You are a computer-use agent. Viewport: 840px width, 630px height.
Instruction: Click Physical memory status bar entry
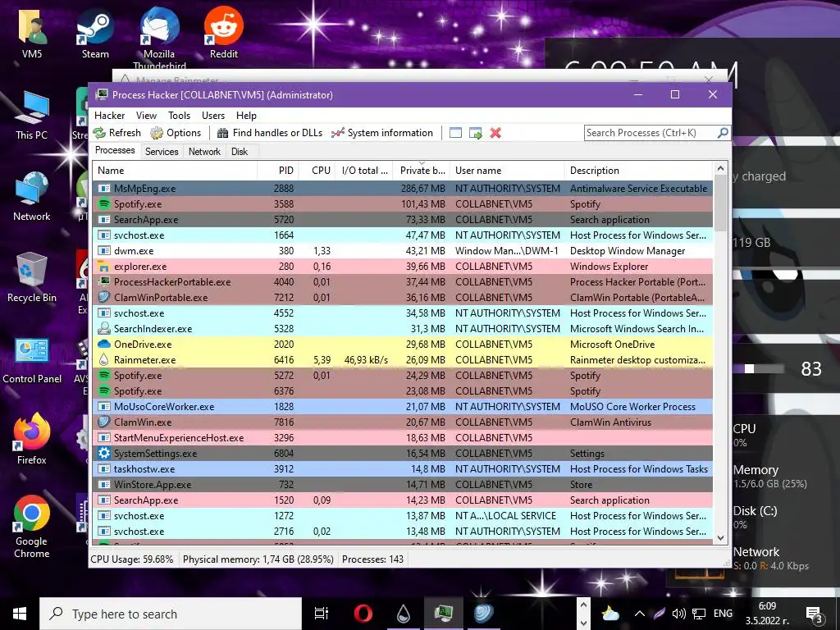(x=258, y=559)
